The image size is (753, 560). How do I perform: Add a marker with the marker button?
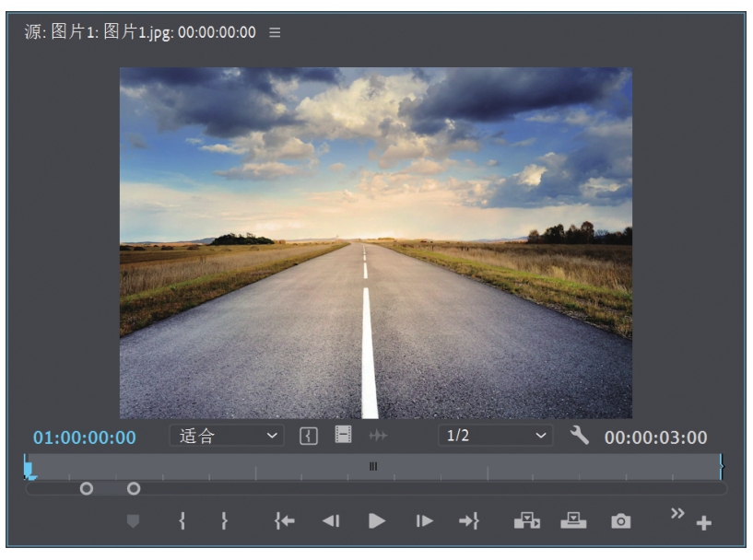pyautogui.click(x=133, y=521)
